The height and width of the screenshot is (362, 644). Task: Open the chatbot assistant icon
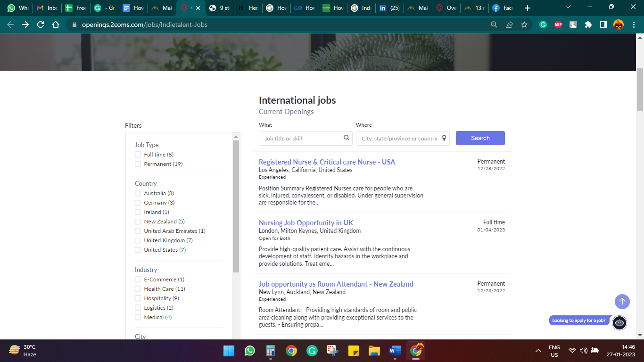click(619, 323)
